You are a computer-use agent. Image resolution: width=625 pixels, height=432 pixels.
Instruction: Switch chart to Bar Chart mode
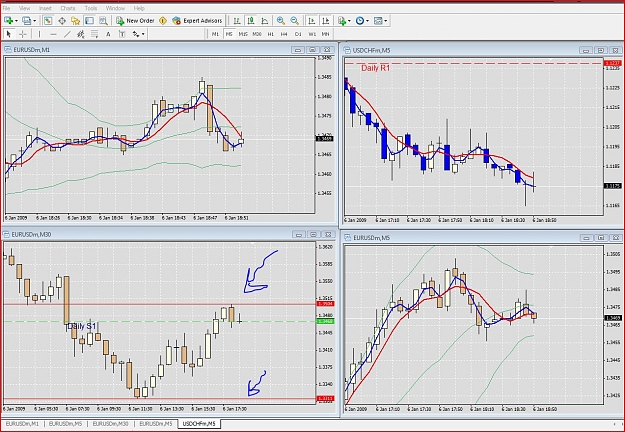237,21
